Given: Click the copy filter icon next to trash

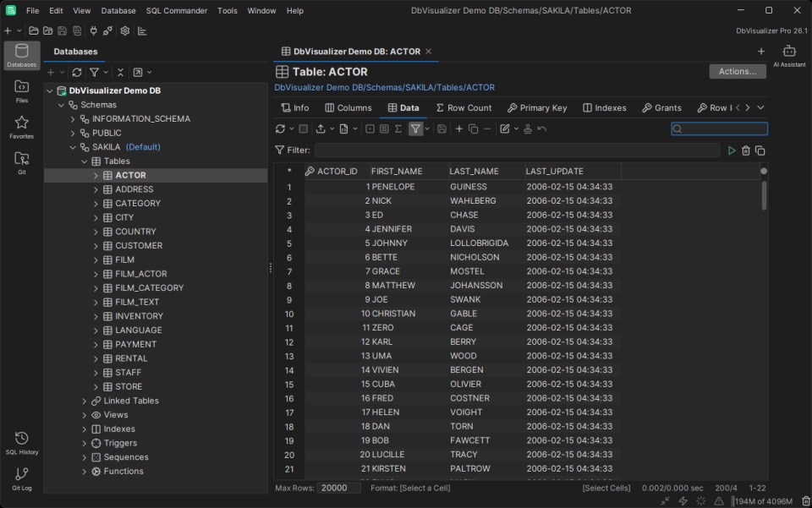Looking at the screenshot, I should coord(760,150).
